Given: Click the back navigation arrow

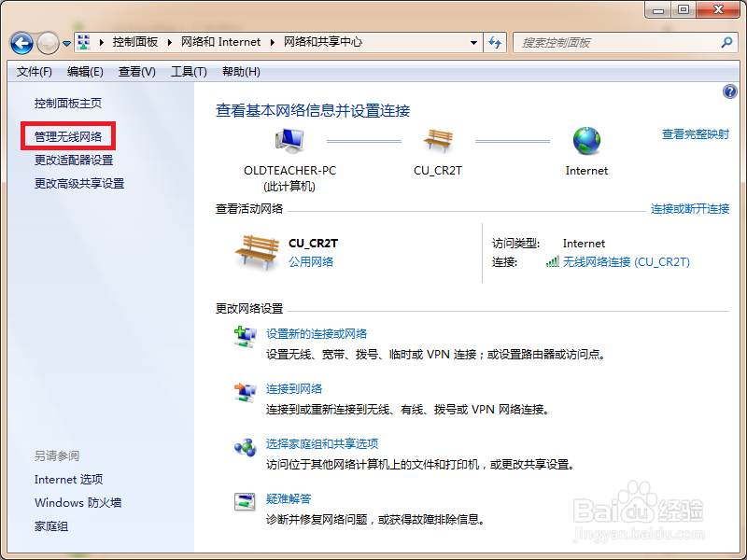Looking at the screenshot, I should click(21, 43).
